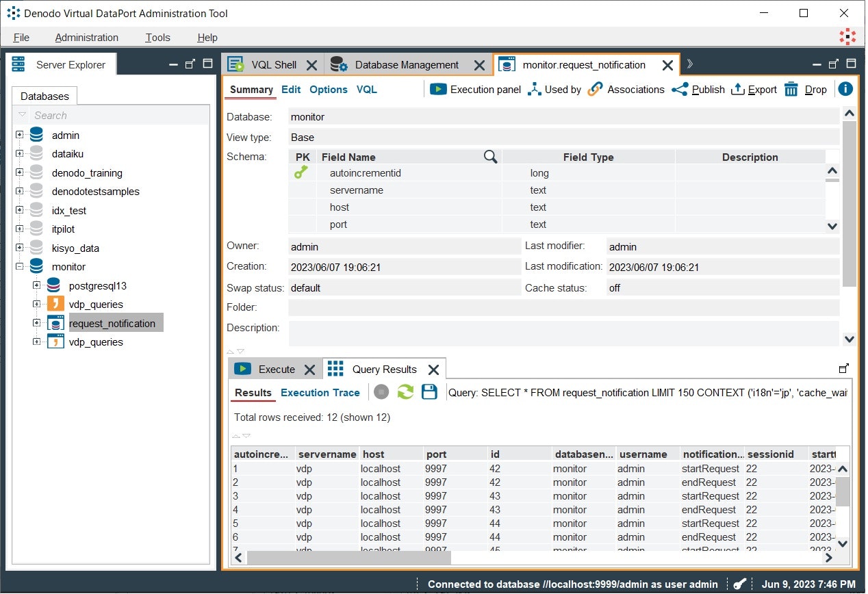The height and width of the screenshot is (594, 868).
Task: Refresh the query results
Action: pos(405,392)
